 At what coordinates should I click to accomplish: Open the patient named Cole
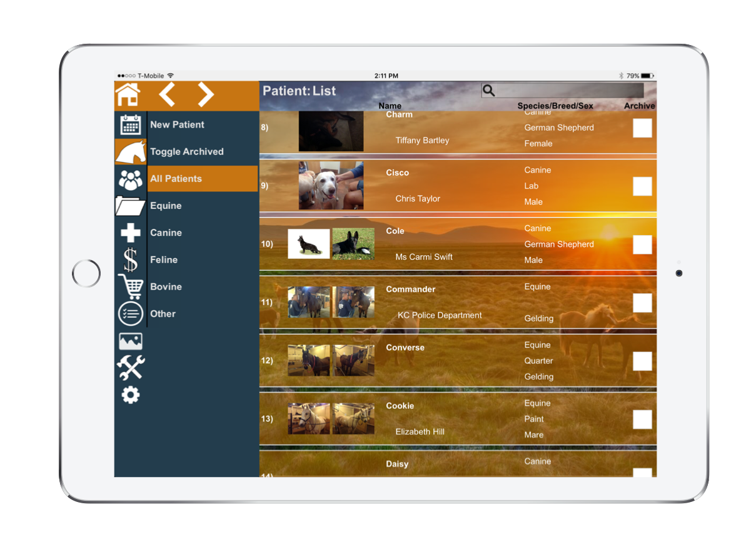click(x=395, y=231)
